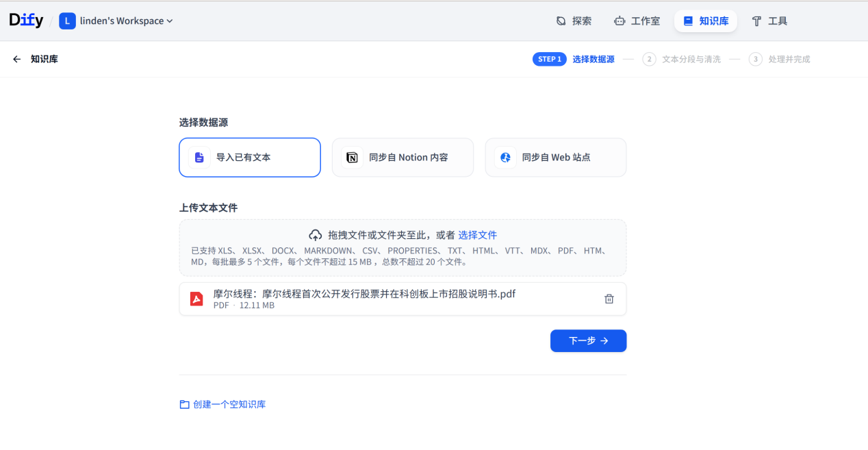The image size is (868, 450).
Task: Click the 选择文件 link
Action: tap(478, 235)
